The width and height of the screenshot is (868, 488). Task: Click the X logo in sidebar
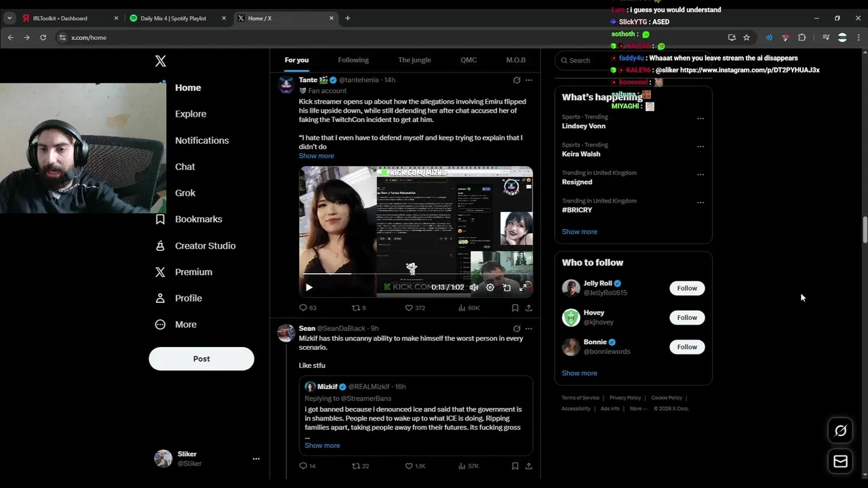160,61
